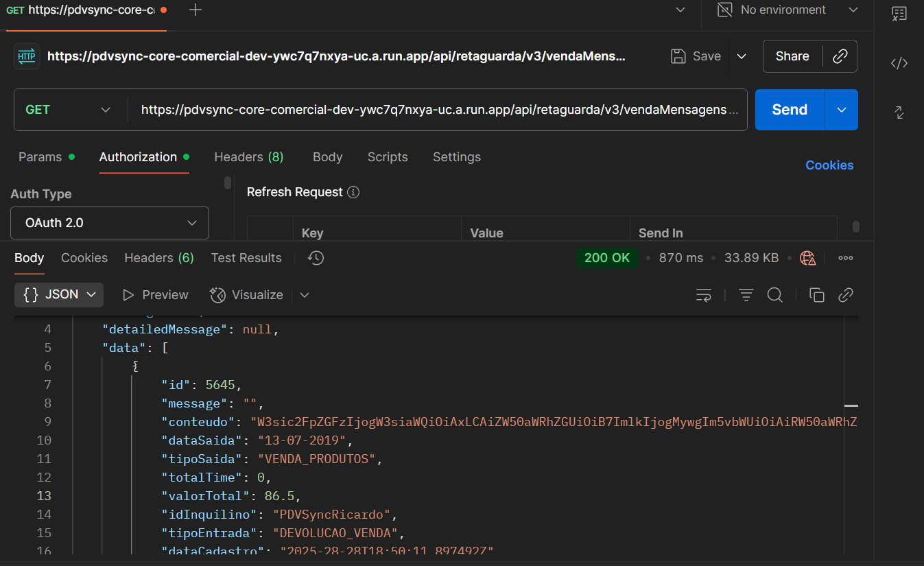Copy the request link via link icon
Image resolution: width=924 pixels, height=566 pixels.
click(x=840, y=56)
